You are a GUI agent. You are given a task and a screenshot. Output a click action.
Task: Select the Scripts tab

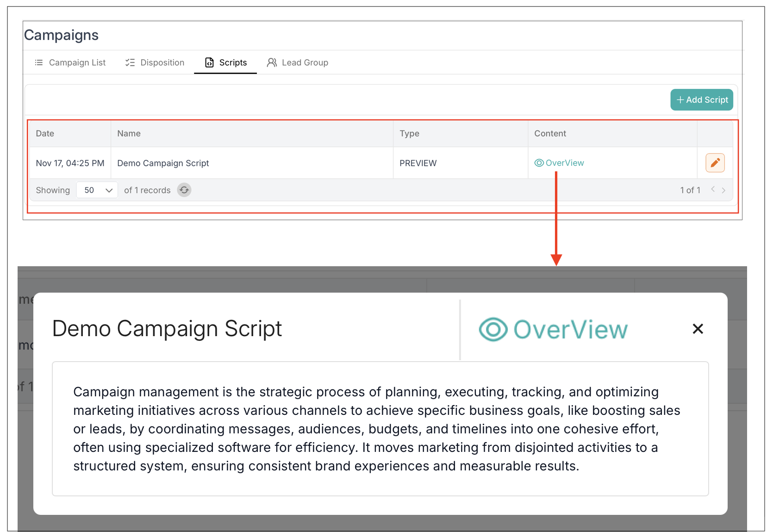(226, 63)
